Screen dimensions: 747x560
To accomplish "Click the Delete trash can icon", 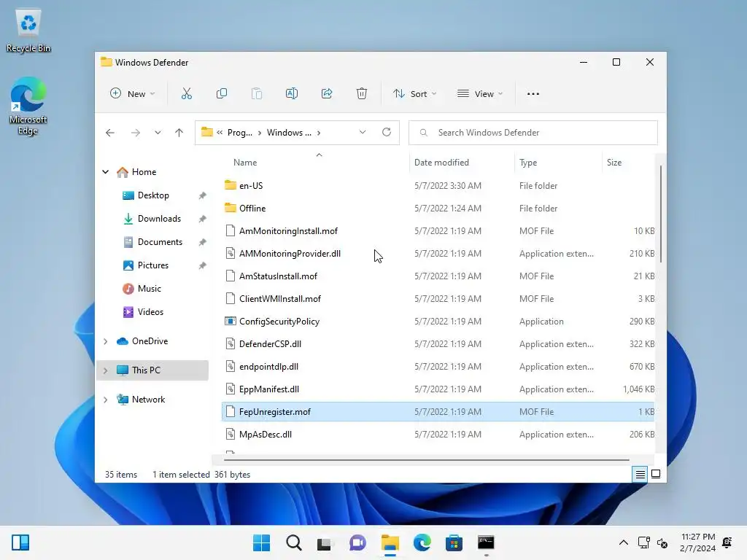I will pos(362,94).
